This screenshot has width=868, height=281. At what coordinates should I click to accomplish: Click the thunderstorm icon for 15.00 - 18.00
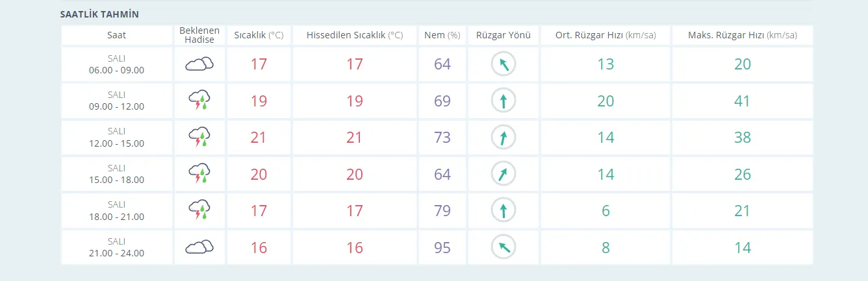click(199, 174)
